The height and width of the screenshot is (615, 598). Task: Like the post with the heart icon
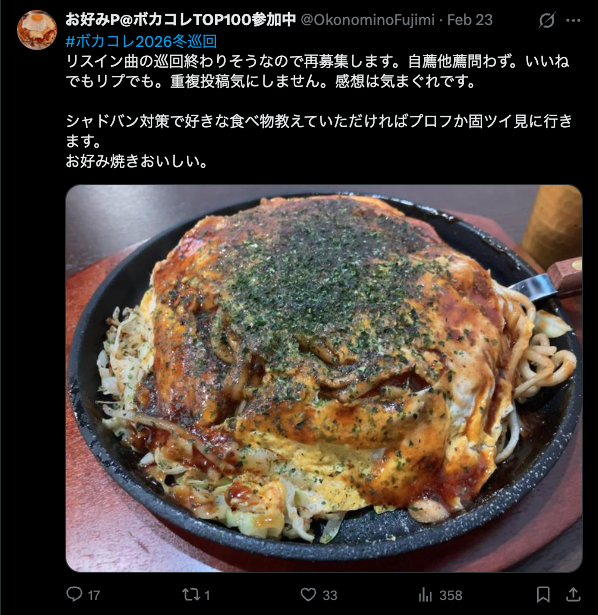308,594
